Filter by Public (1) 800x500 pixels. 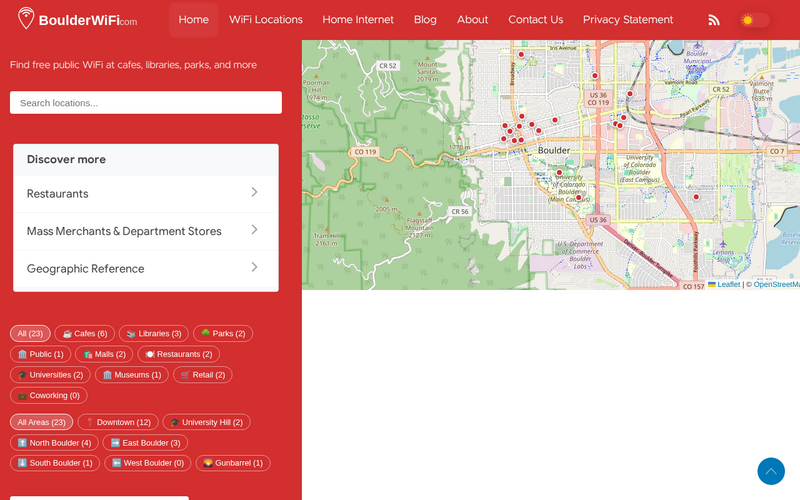point(40,354)
